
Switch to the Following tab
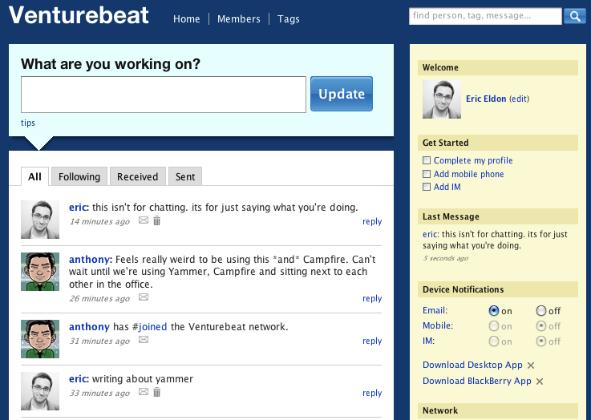pos(79,176)
